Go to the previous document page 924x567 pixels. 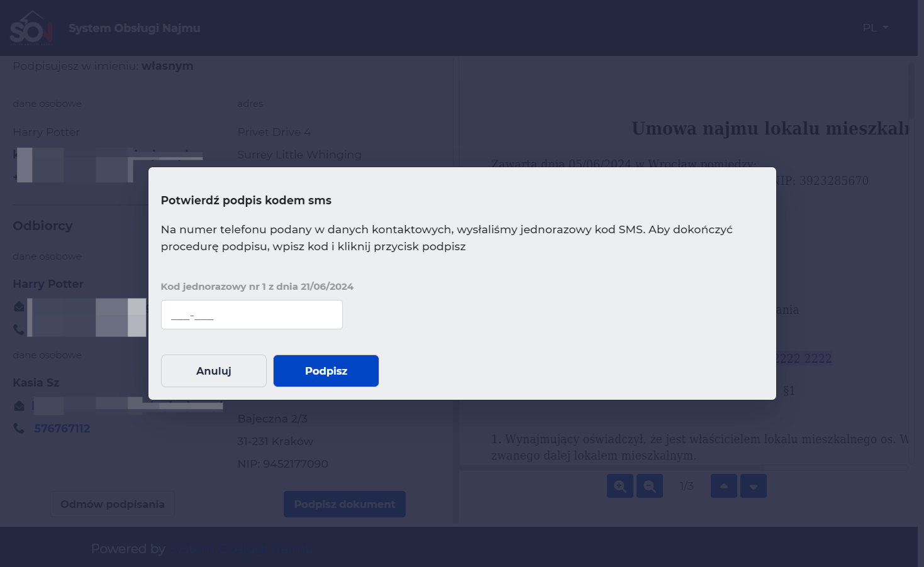tap(724, 486)
